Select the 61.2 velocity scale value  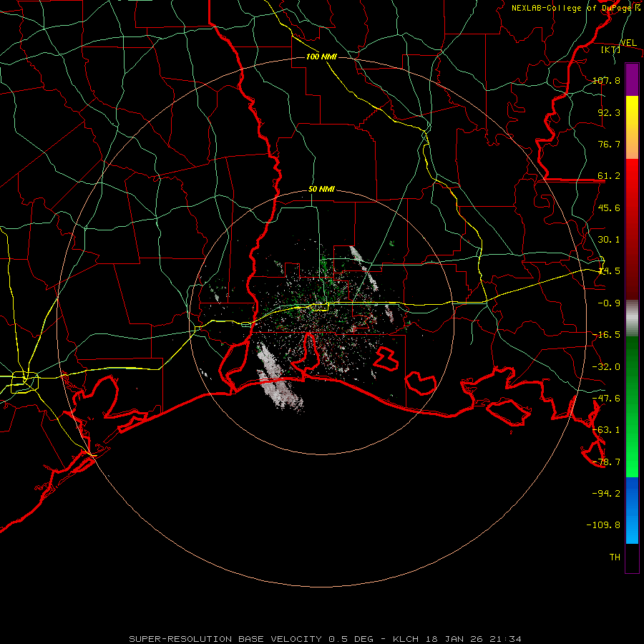pyautogui.click(x=609, y=176)
